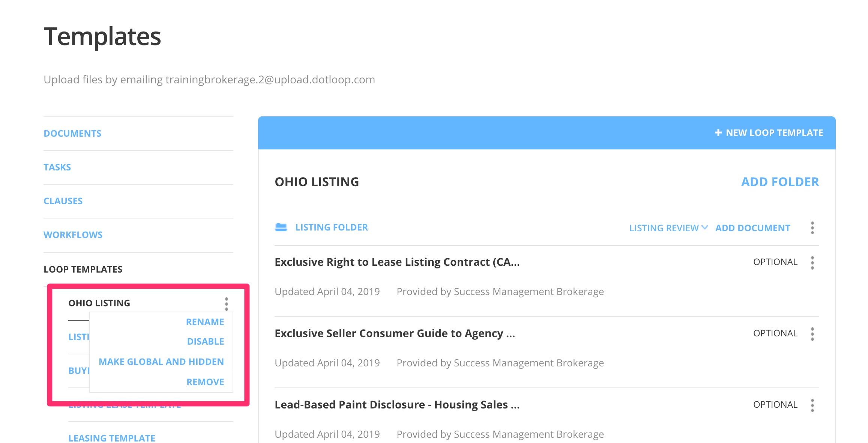868x443 pixels.
Task: Open the Clauses section
Action: [x=63, y=201]
